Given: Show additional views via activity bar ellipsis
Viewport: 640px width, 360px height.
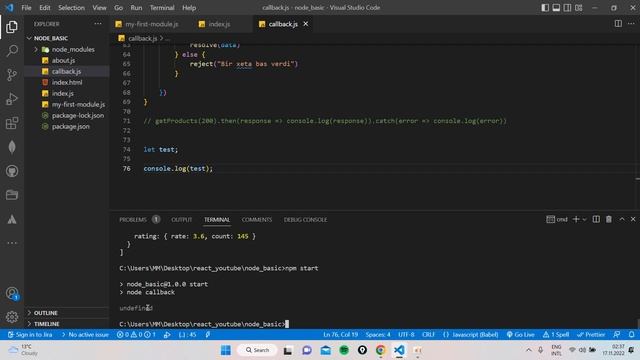Looking at the screenshot, I should pos(12,243).
